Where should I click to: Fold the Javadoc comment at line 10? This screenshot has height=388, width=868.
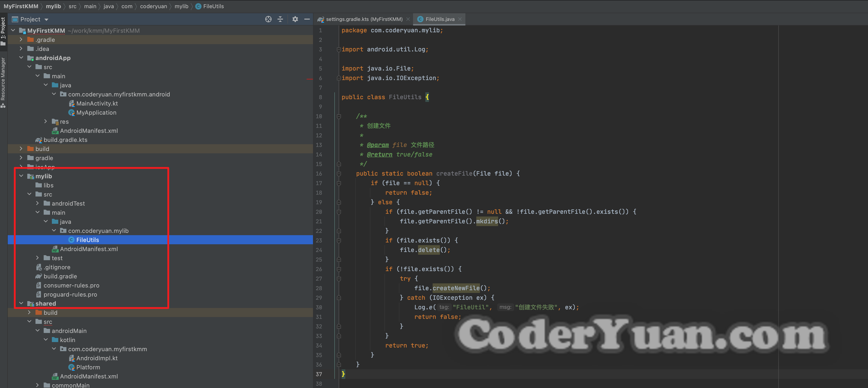pyautogui.click(x=339, y=116)
